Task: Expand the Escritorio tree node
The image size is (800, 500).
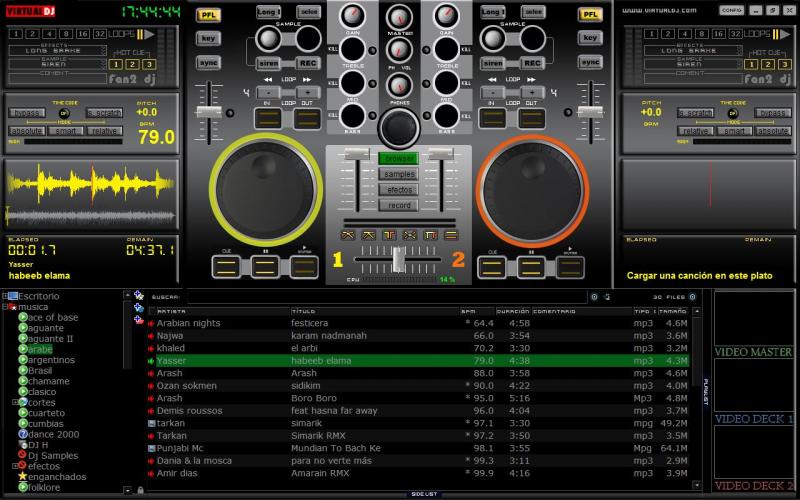Action: pos(4,296)
